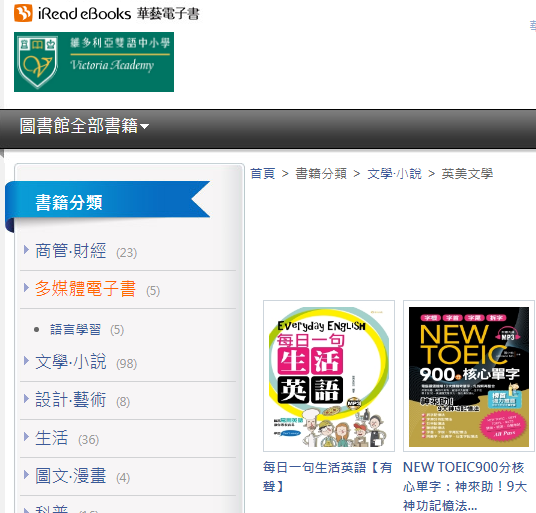Viewport: 536px width, 513px height.
Task: Expand the 文學·小說 category arrow
Action: click(x=26, y=361)
